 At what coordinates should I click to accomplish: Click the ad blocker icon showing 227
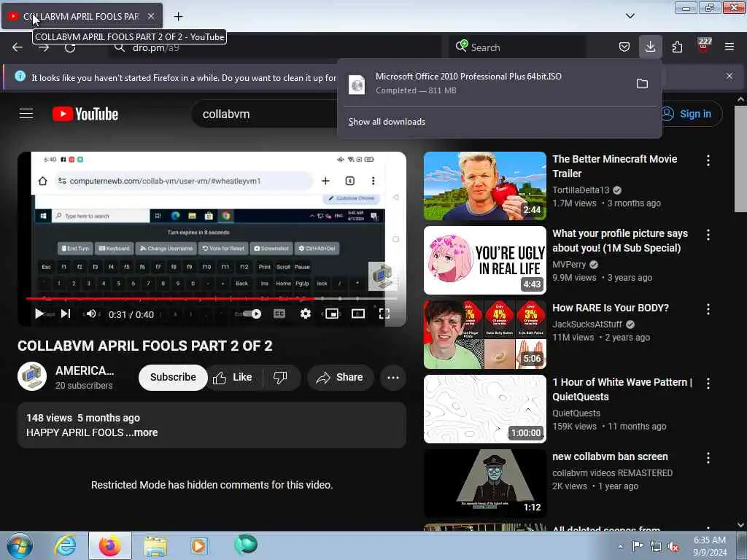pos(704,46)
